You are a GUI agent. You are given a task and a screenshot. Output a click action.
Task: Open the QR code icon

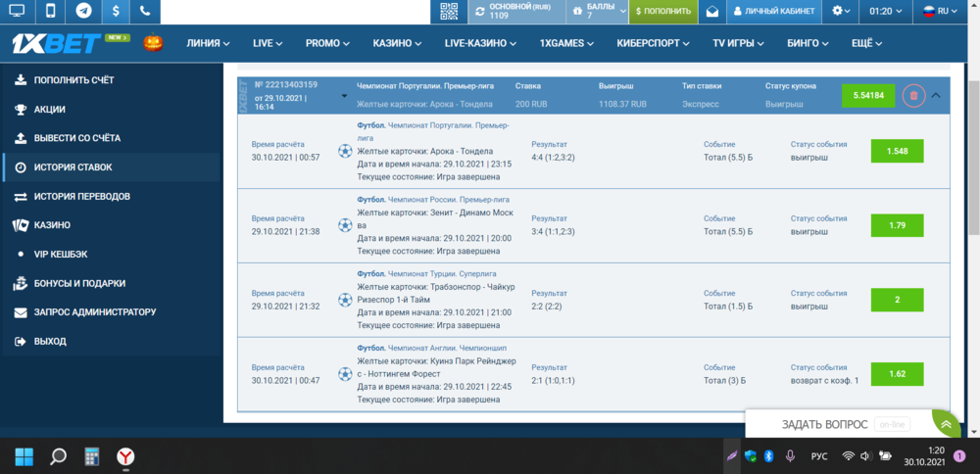[x=450, y=11]
